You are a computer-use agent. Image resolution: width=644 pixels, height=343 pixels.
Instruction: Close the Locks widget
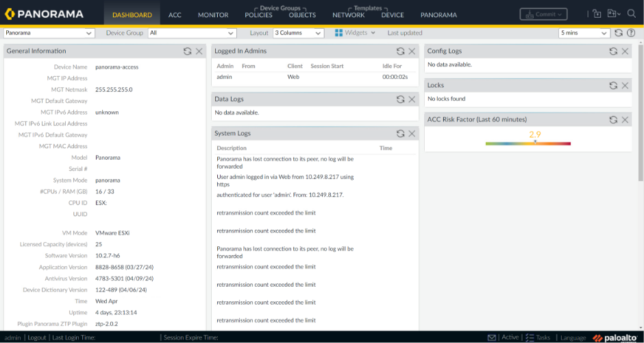click(x=625, y=85)
